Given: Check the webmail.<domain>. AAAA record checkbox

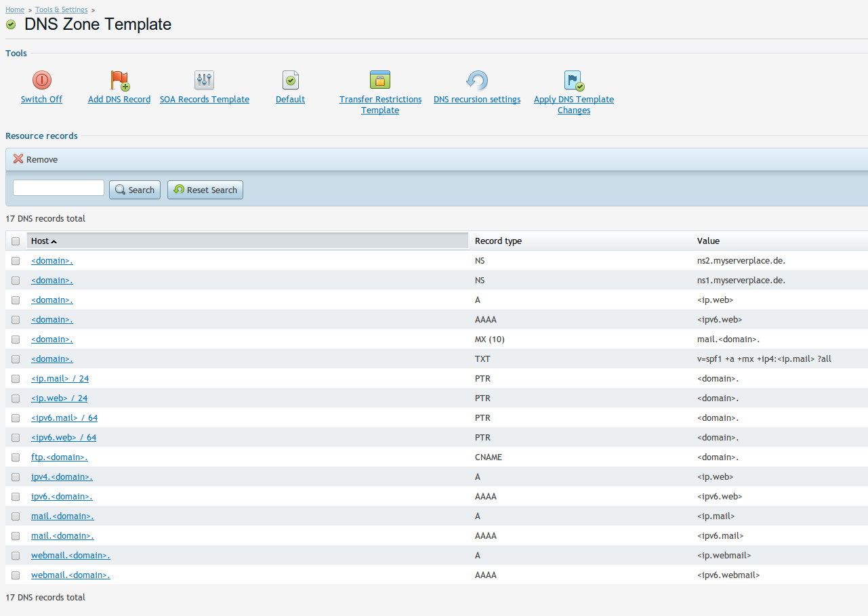Looking at the screenshot, I should pyautogui.click(x=16, y=575).
